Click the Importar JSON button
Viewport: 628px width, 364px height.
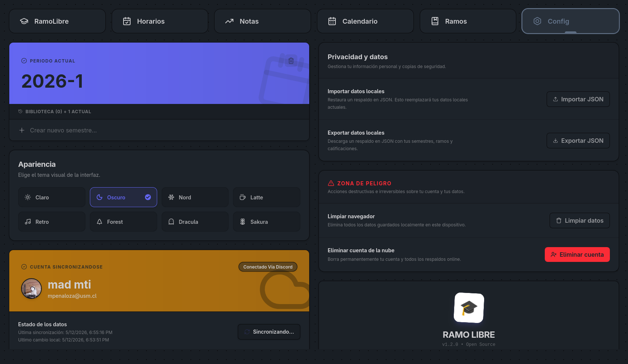pos(578,99)
